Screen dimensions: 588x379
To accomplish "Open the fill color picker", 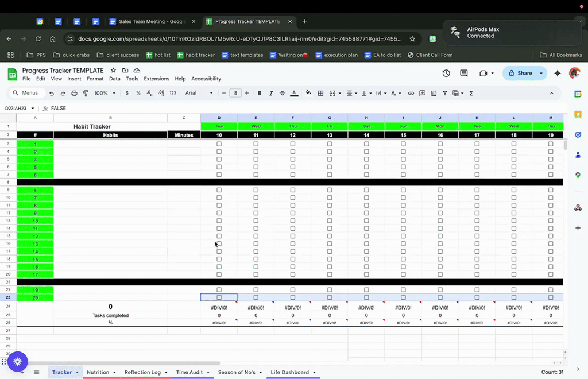I will (308, 93).
